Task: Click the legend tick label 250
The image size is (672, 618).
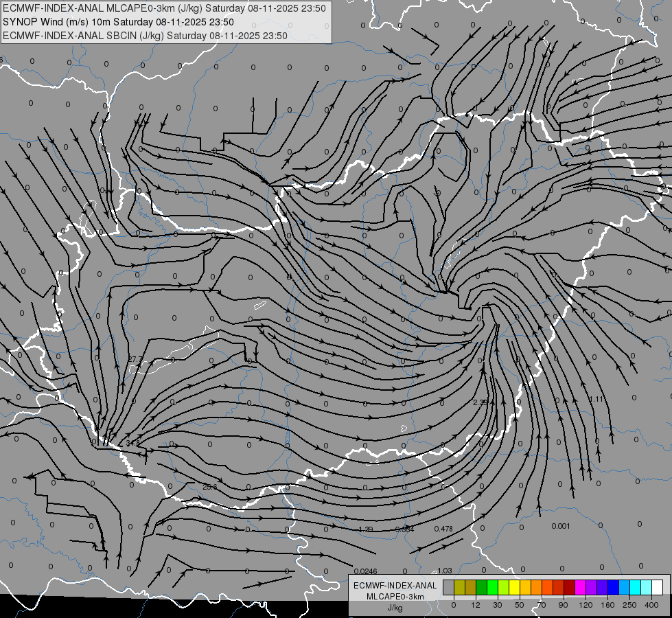Action: click(x=629, y=605)
